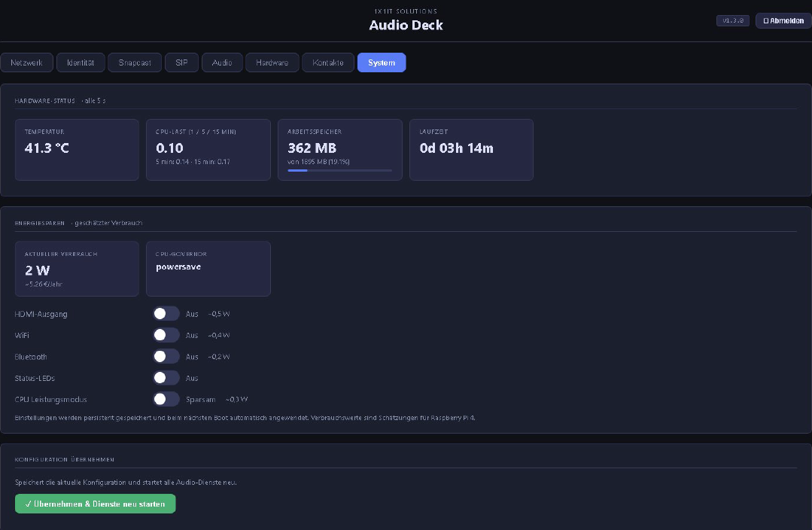Open the Kontakte tab
The height and width of the screenshot is (530, 812).
[327, 62]
